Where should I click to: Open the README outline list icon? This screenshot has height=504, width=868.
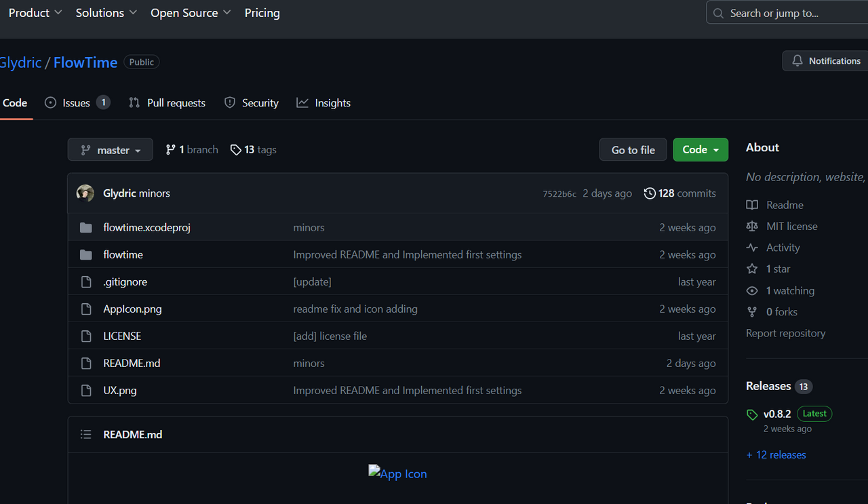pos(86,434)
